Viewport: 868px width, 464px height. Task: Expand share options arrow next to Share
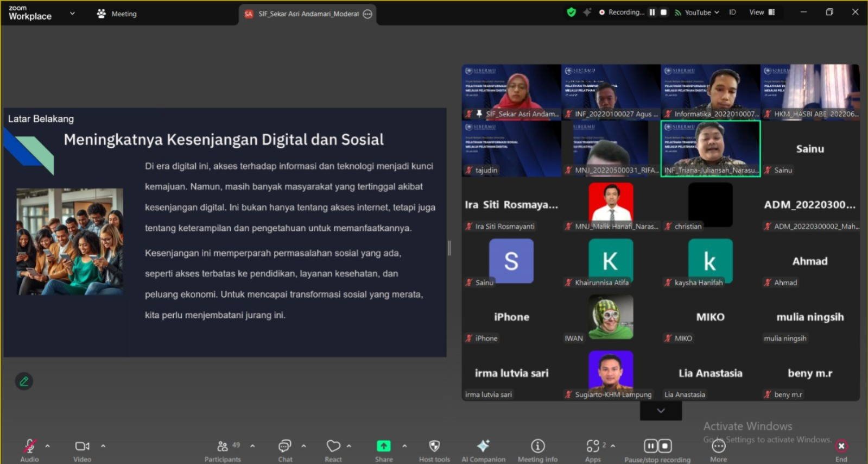404,446
